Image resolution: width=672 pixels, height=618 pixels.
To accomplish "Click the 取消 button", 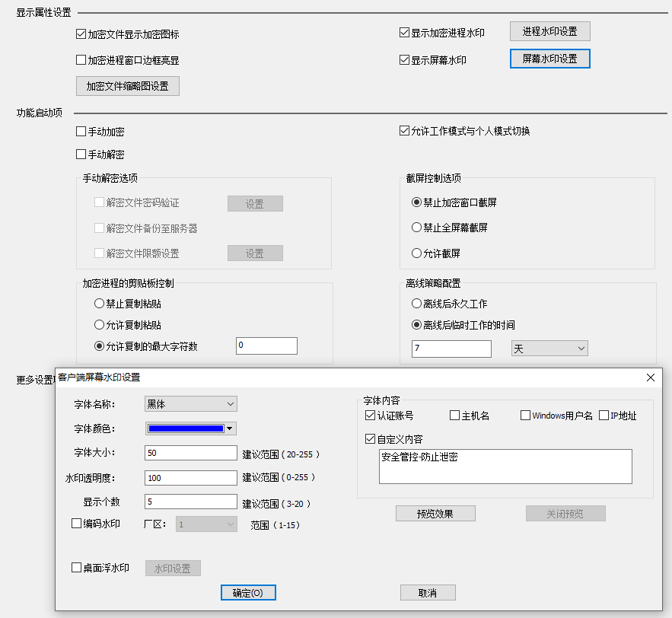I will tap(428, 593).
